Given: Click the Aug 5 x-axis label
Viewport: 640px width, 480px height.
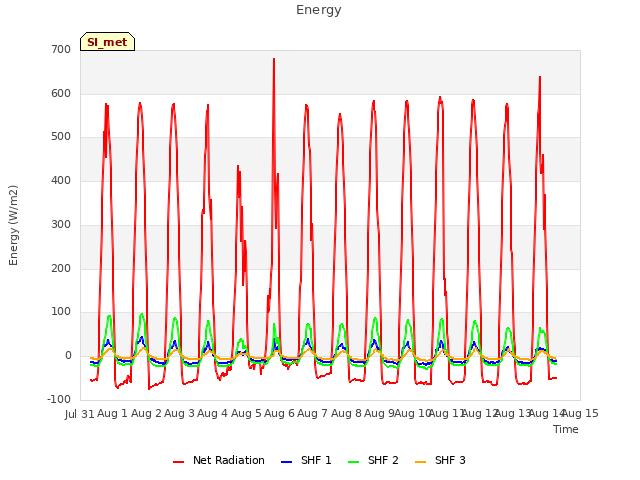Looking at the screenshot, I should (x=246, y=413).
